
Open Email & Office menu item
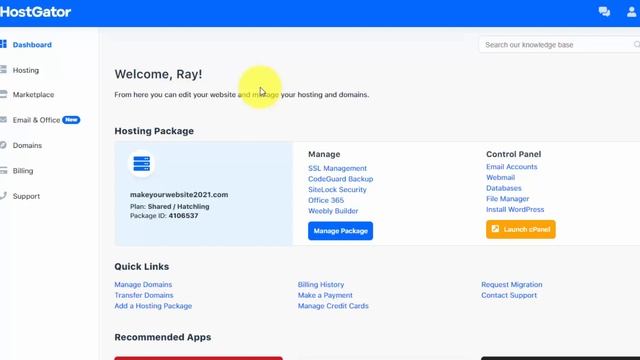[36, 120]
